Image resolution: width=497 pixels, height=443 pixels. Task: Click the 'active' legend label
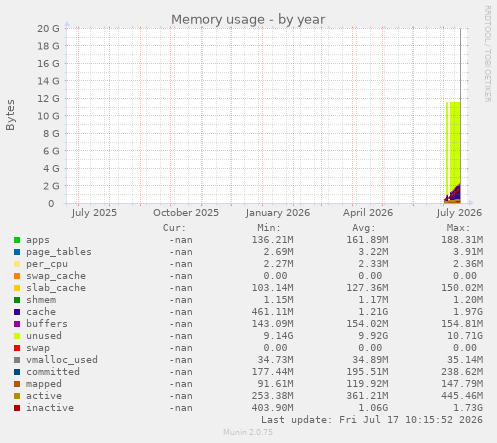[44, 396]
